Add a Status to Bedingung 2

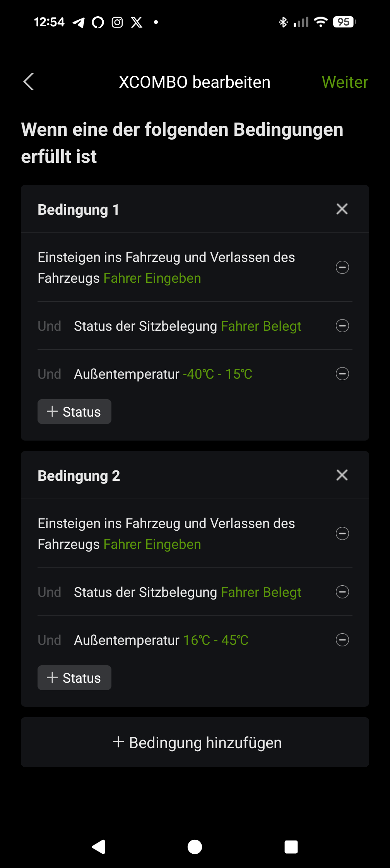pos(74,678)
